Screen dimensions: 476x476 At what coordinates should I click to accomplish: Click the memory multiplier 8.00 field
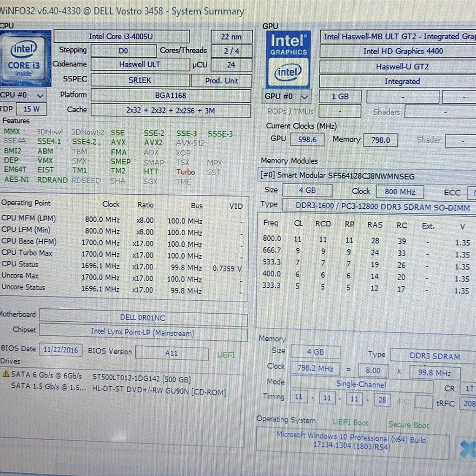(373, 370)
